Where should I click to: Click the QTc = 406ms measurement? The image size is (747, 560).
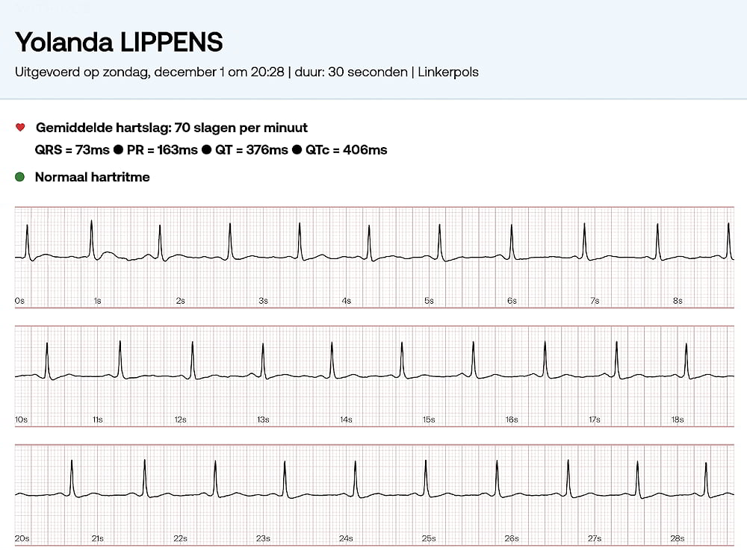pos(347,150)
